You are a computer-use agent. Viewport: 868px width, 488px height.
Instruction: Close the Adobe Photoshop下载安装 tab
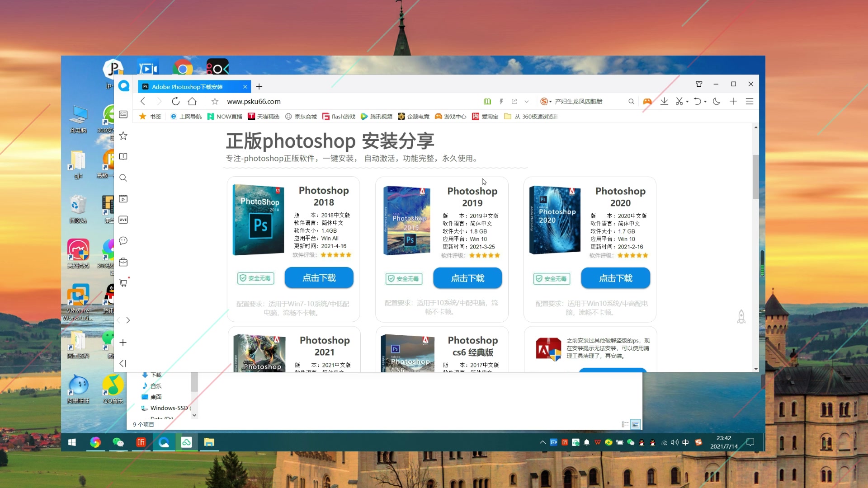[x=245, y=87]
